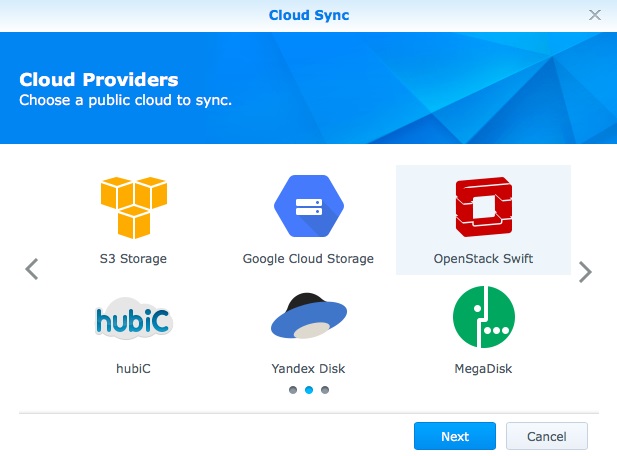The width and height of the screenshot is (617, 456).
Task: Choose the Google Cloud Storage hexagon icon
Action: pos(309,206)
